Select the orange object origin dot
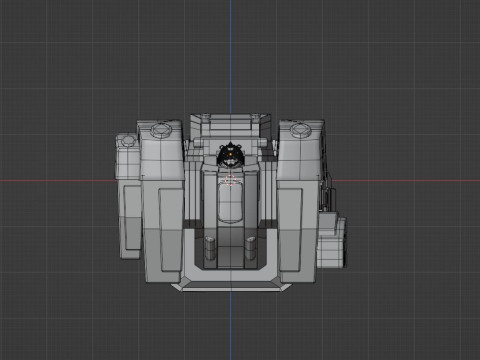The width and height of the screenshot is (480, 360). (230, 154)
